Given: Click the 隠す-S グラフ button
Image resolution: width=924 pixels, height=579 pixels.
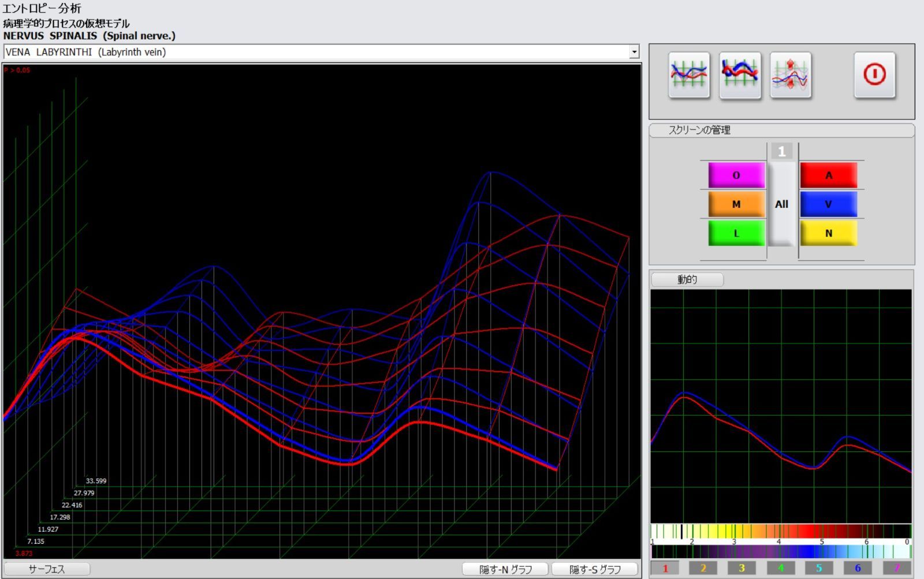Looking at the screenshot, I should pos(595,569).
